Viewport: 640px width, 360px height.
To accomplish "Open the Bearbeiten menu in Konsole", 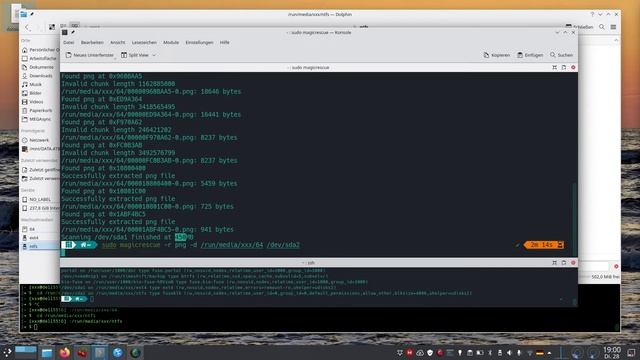I will pos(92,42).
